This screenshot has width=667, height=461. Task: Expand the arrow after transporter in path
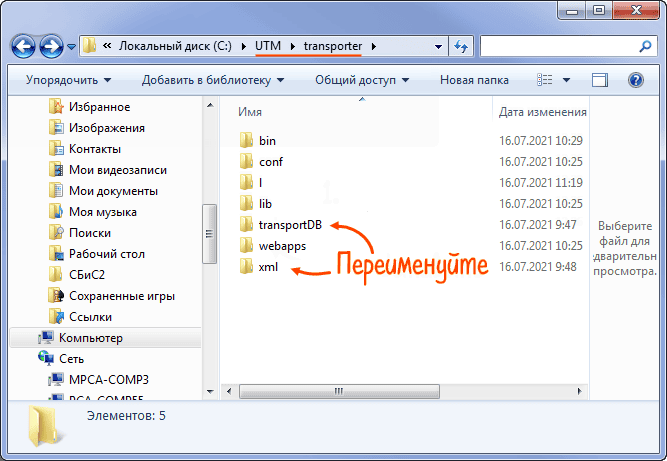click(x=373, y=46)
